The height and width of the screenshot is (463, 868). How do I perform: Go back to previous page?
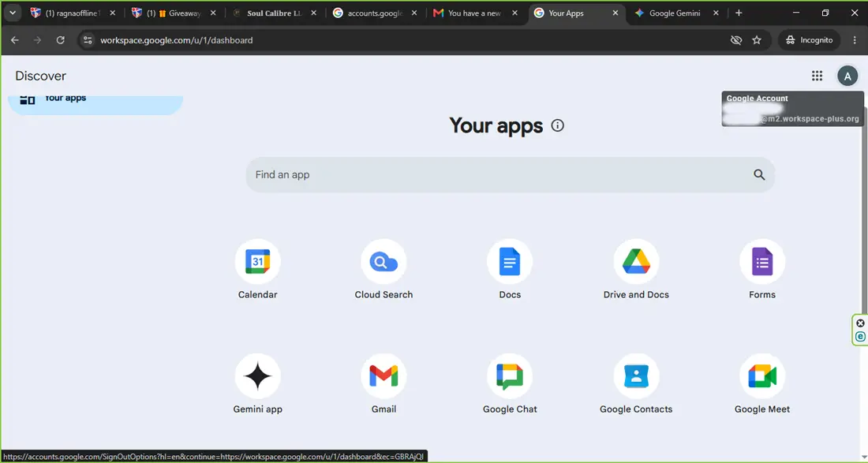(x=15, y=39)
